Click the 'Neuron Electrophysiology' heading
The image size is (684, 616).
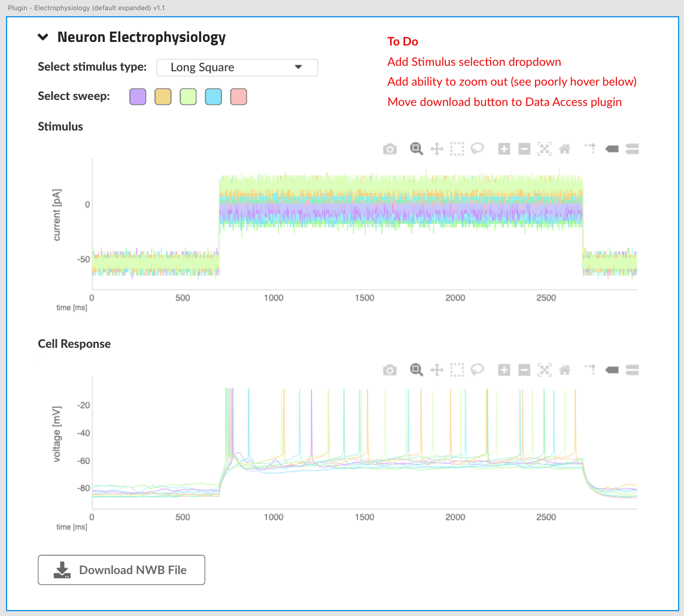141,38
